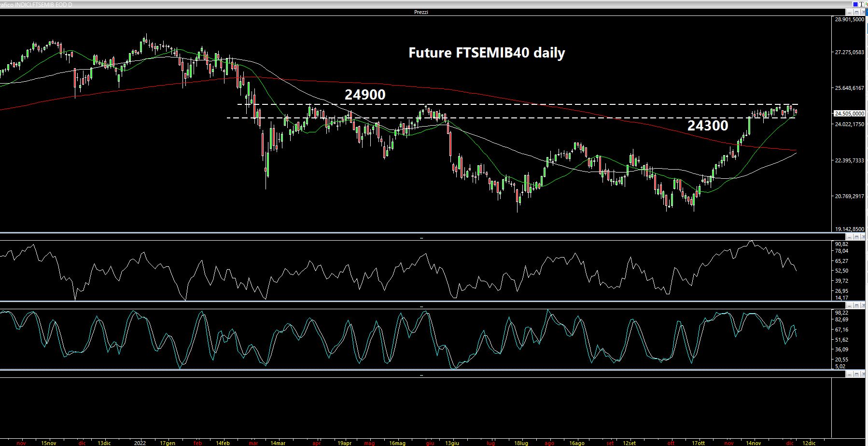
Task: Click the 2022 year marker on the date axis
Action: (x=140, y=443)
